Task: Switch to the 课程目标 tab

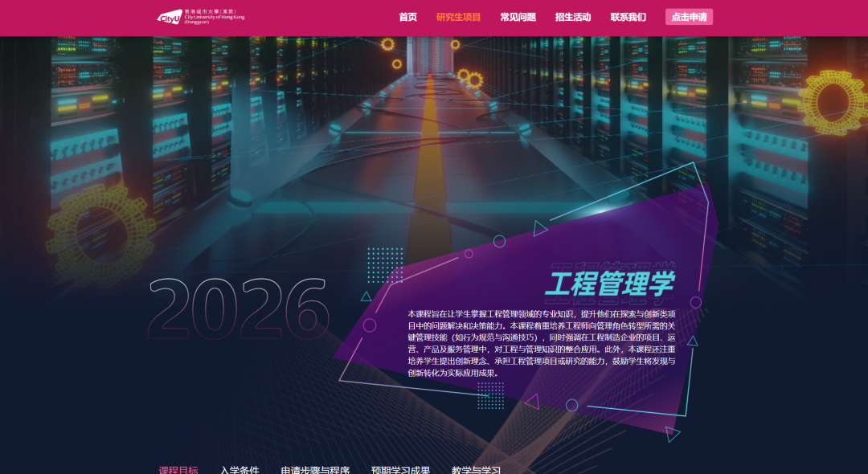Action: [178, 471]
